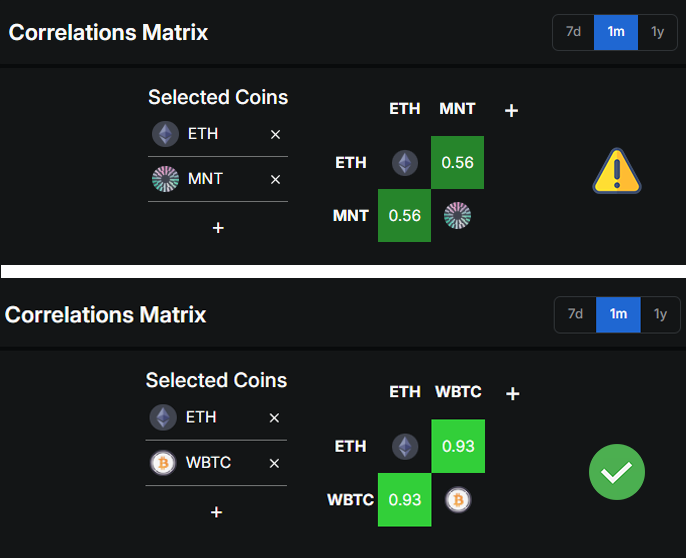The image size is (686, 558).
Task: Remove MNT from Selected Coins list
Action: click(x=275, y=179)
